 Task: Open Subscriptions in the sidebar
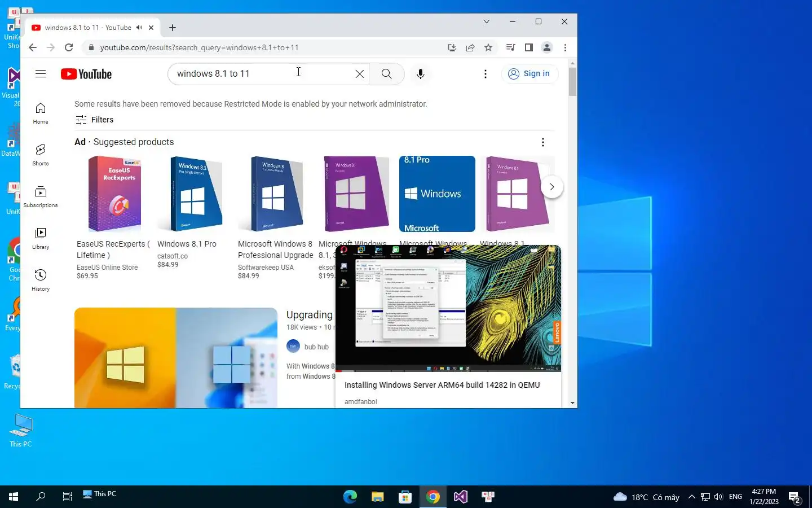click(x=41, y=196)
